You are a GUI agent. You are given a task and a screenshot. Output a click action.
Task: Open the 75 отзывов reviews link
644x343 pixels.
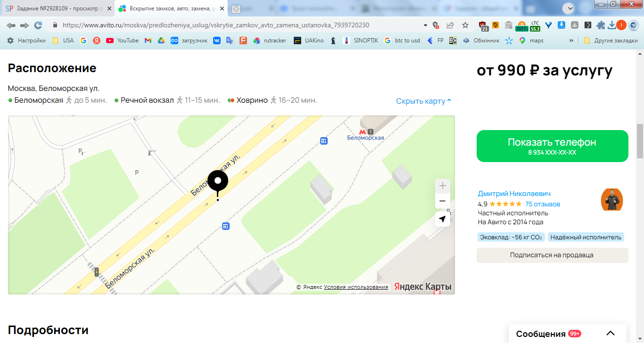543,204
